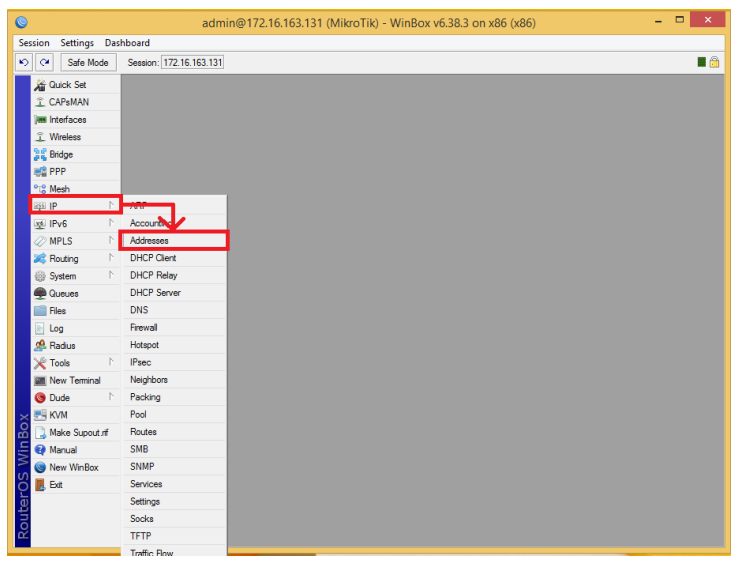Click Exit door icon in sidebar
739x563 pixels.
click(x=40, y=485)
